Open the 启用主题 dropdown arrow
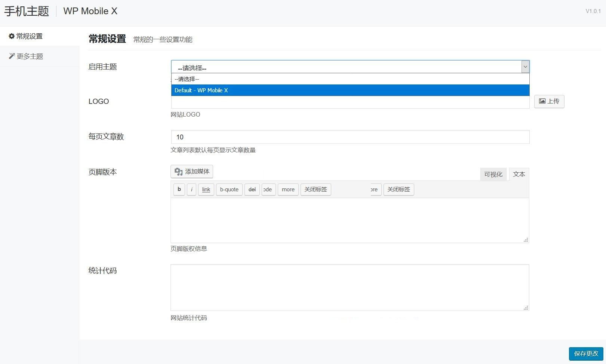This screenshot has height=364, width=606. coord(525,67)
